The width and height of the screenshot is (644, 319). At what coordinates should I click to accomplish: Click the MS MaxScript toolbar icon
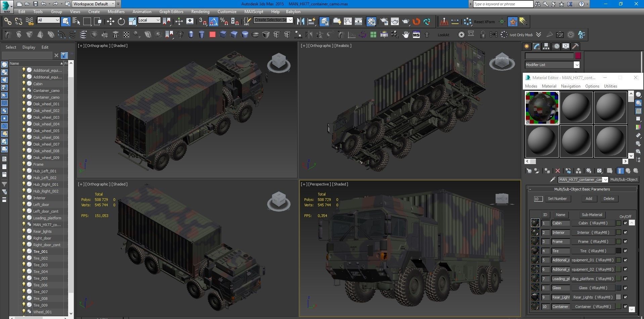point(416,35)
